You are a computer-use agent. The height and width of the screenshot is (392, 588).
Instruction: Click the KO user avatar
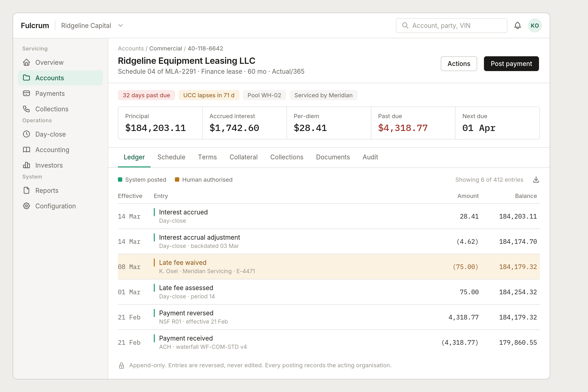coord(534,25)
